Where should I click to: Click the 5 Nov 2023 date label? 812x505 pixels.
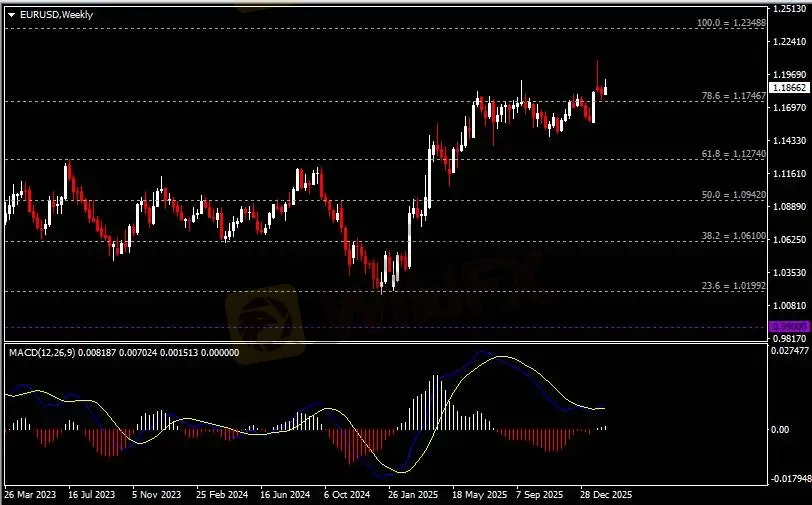(x=157, y=495)
